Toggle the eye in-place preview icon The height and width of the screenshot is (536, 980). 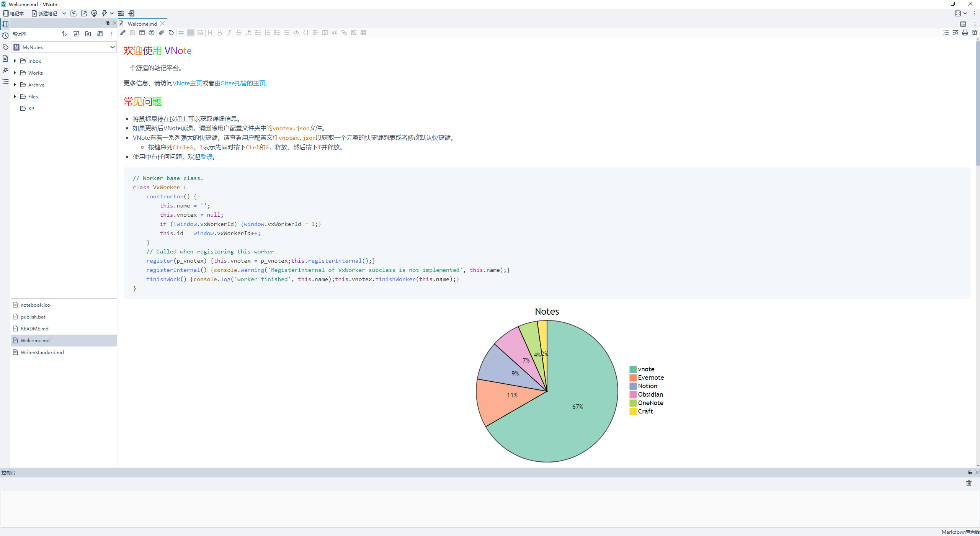(x=191, y=33)
